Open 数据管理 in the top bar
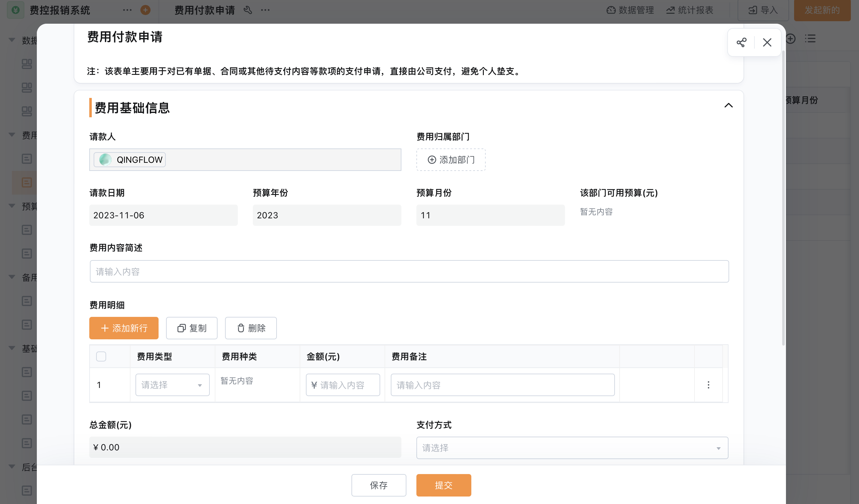The height and width of the screenshot is (504, 859). (x=630, y=10)
